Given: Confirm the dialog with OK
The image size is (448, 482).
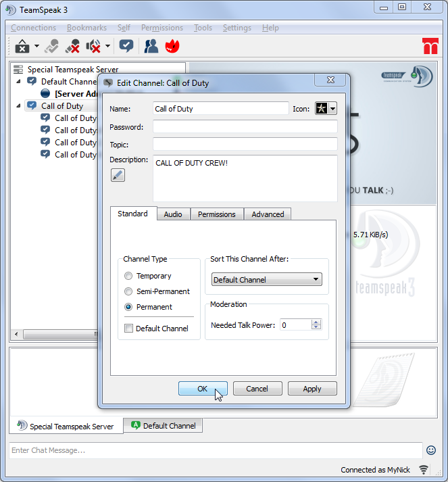Looking at the screenshot, I should coord(203,389).
